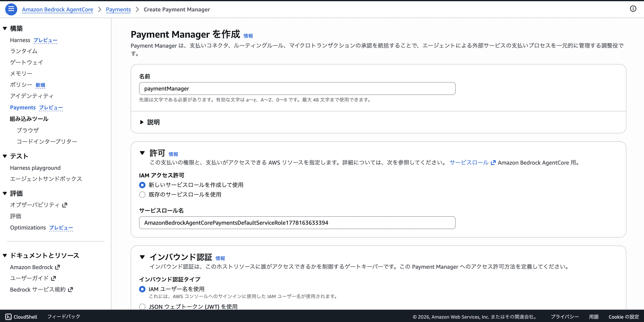Image resolution: width=644 pixels, height=322 pixels.
Task: Open the info panel icon at top right
Action: pyautogui.click(x=633, y=9)
